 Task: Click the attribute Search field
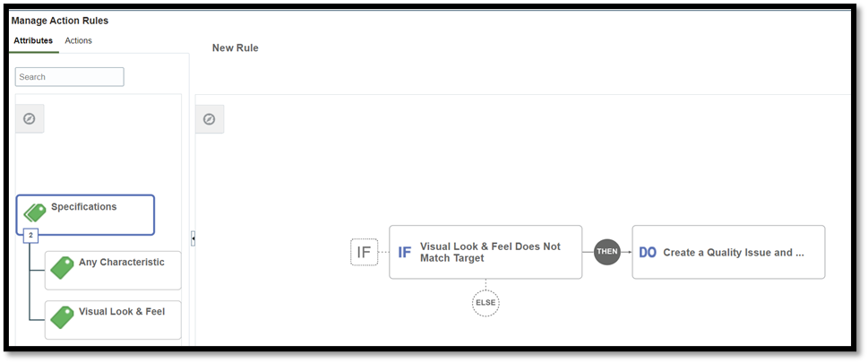[70, 77]
